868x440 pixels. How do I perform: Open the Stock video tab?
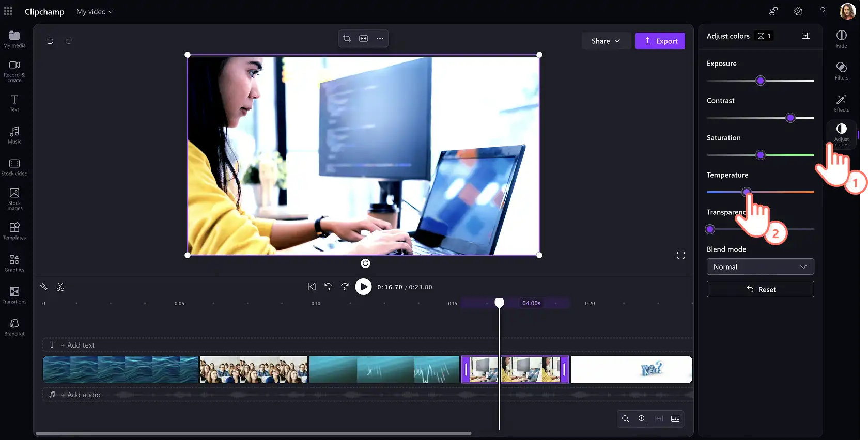(14, 167)
